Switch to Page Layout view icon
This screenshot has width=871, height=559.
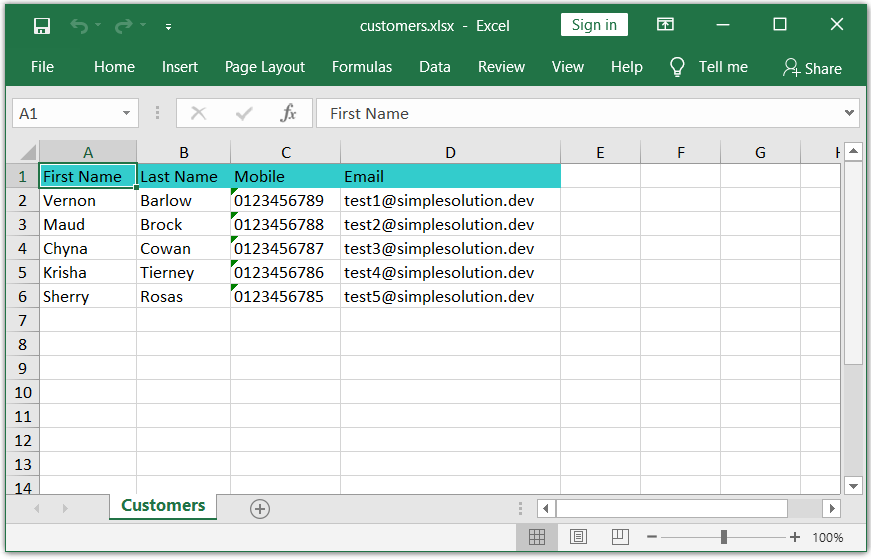pos(578,537)
